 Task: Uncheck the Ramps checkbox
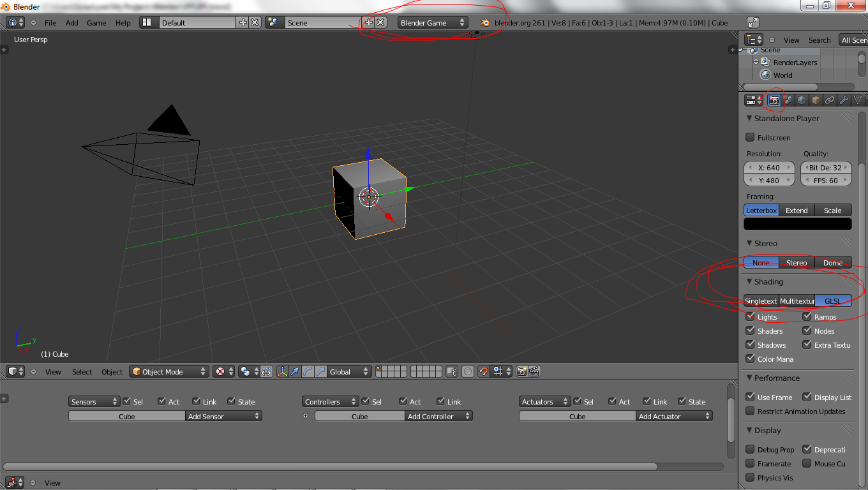click(x=807, y=316)
